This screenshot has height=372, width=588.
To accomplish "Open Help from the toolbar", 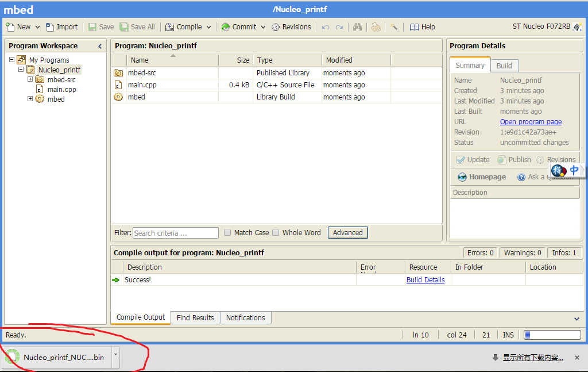I will 423,27.
